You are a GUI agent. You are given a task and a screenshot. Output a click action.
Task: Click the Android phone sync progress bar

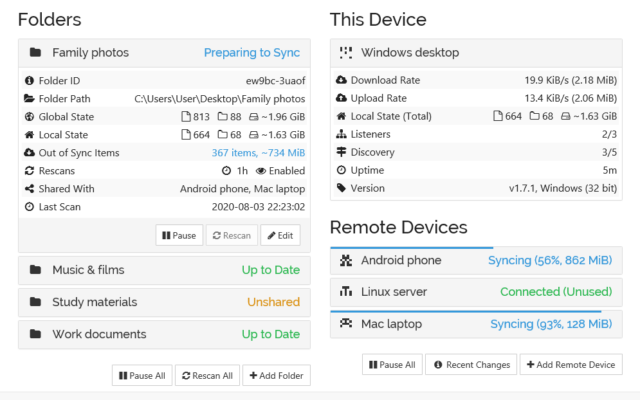412,247
